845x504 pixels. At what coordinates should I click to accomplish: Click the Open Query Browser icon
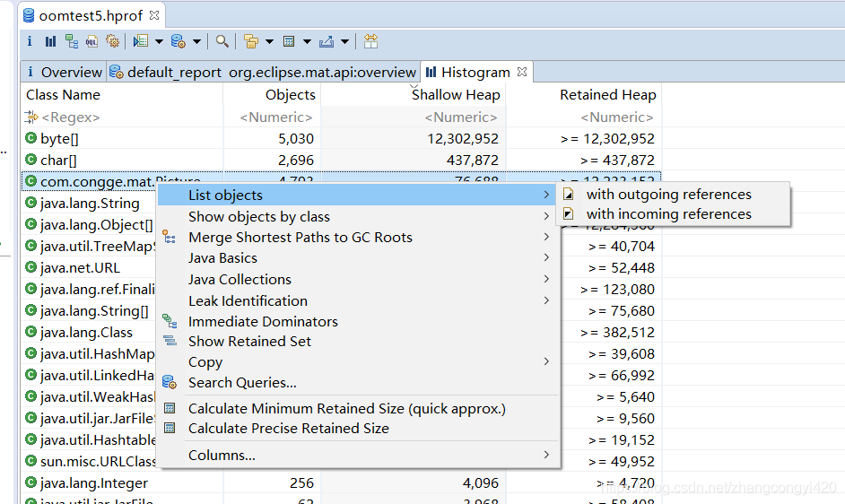(178, 41)
